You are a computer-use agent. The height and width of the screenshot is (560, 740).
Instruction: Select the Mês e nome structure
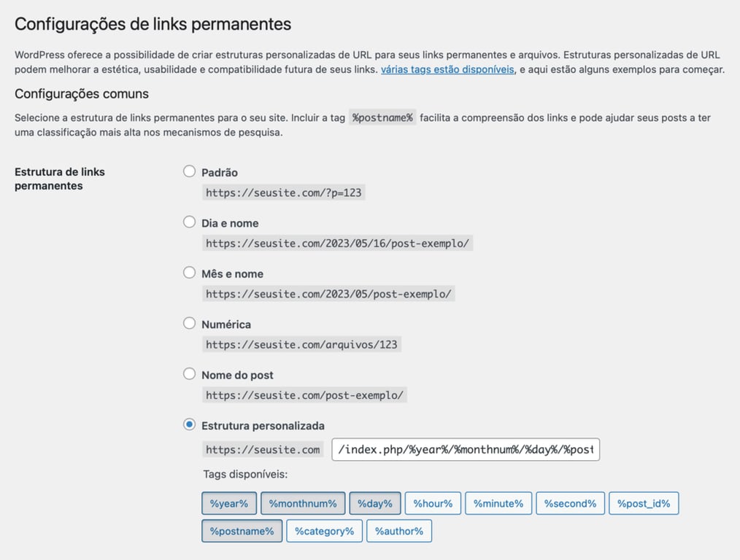(189, 273)
